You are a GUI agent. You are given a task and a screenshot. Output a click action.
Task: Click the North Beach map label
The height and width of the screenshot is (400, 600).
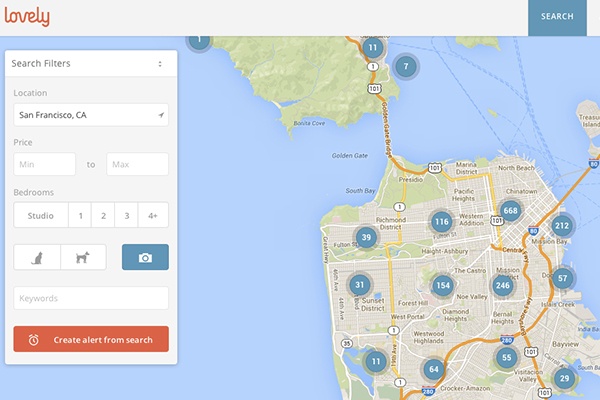(516, 168)
